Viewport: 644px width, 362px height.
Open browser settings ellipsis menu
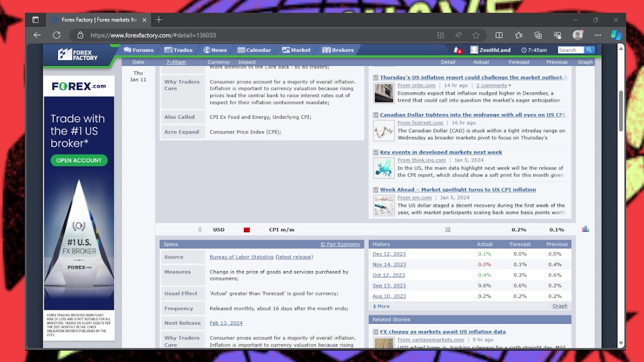coord(598,35)
